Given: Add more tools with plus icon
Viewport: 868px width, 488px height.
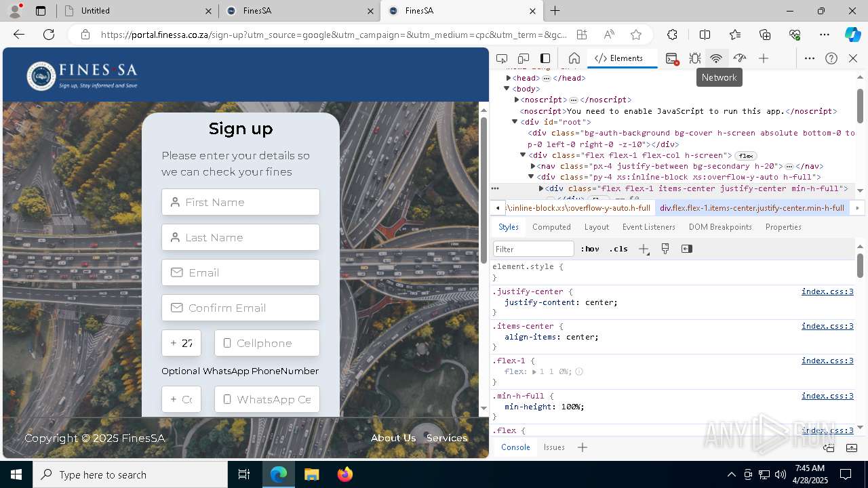Looking at the screenshot, I should [x=764, y=58].
